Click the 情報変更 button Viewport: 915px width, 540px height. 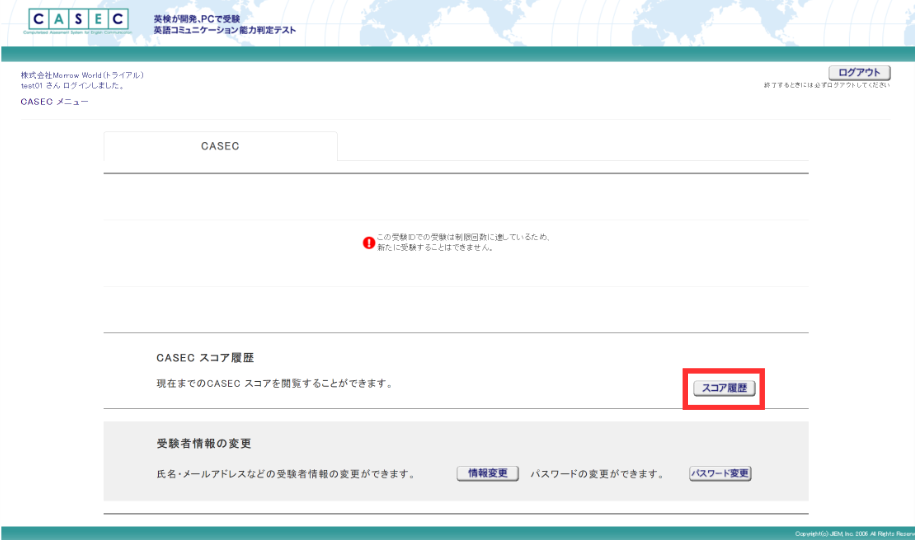click(487, 473)
